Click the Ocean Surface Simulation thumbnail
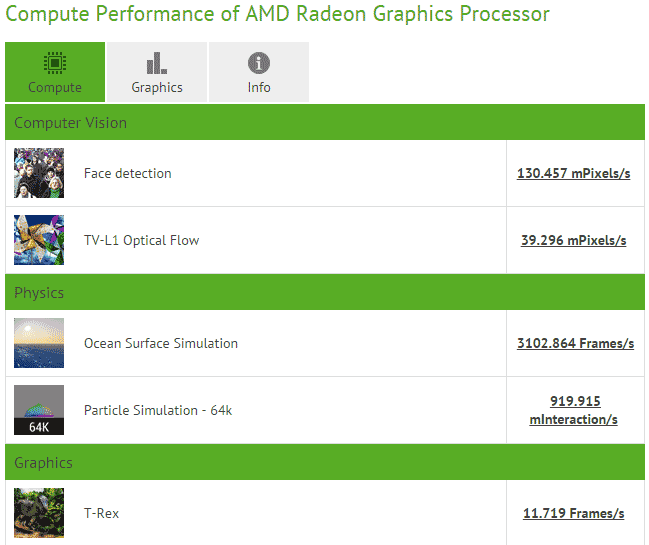 coord(39,343)
